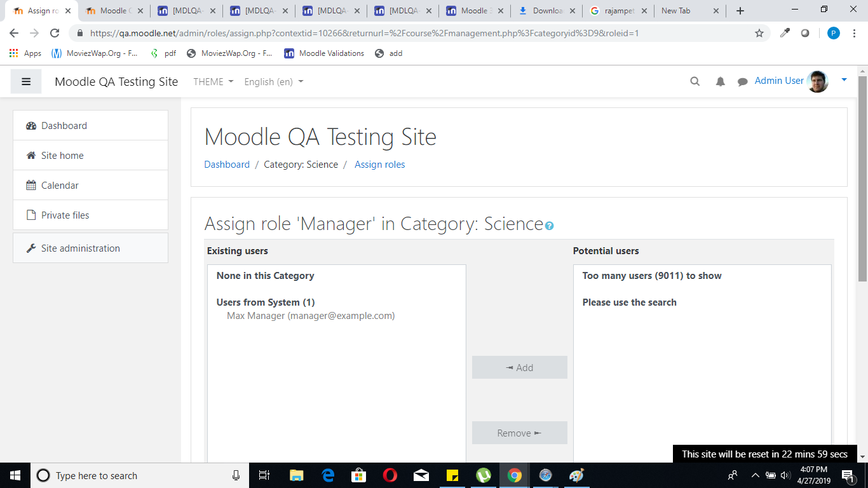Screen dimensions: 868x488
Task: Open Site administration in the side navigation
Action: coord(90,248)
